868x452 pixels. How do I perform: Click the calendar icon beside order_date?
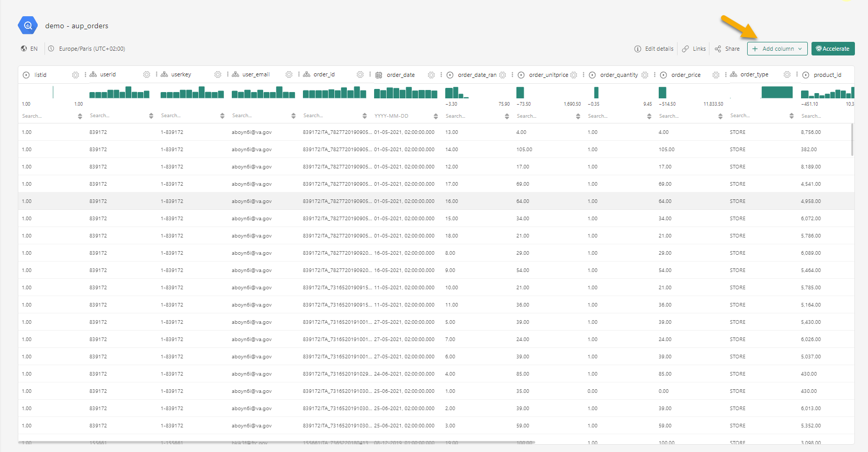pos(379,75)
